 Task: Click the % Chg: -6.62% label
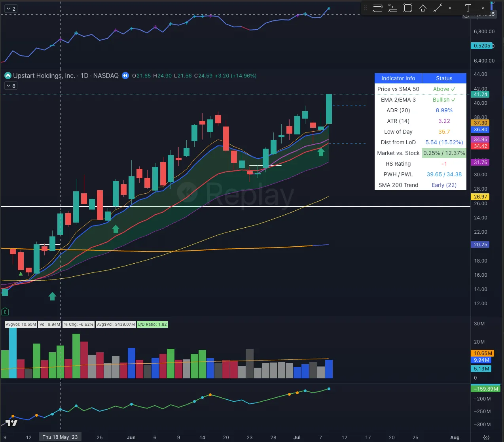[79, 324]
